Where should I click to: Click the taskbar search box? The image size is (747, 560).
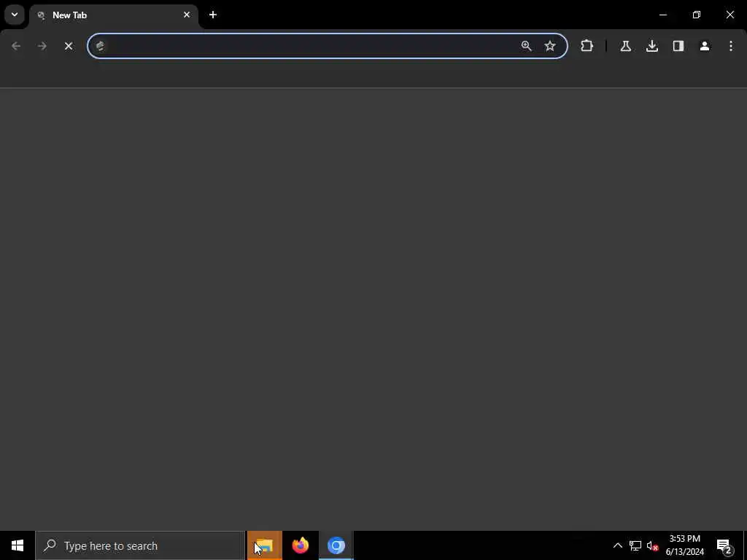click(x=140, y=545)
